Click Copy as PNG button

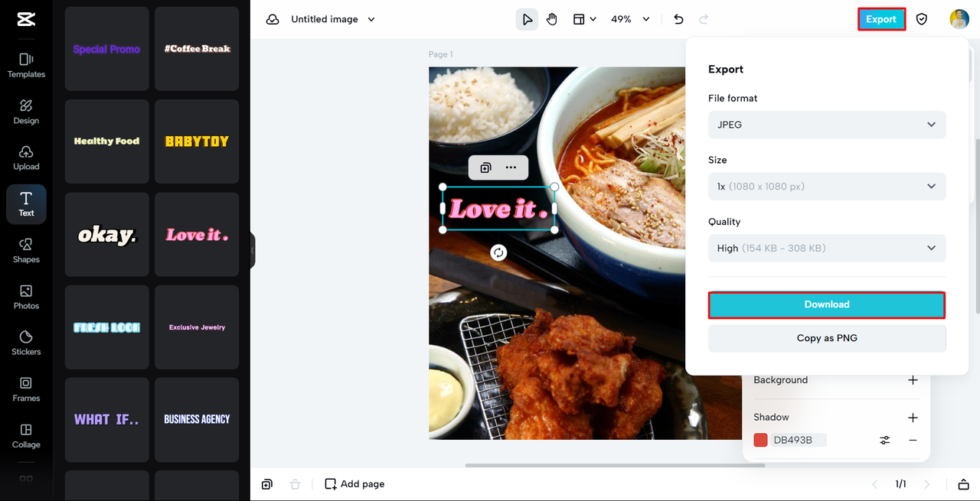(827, 338)
